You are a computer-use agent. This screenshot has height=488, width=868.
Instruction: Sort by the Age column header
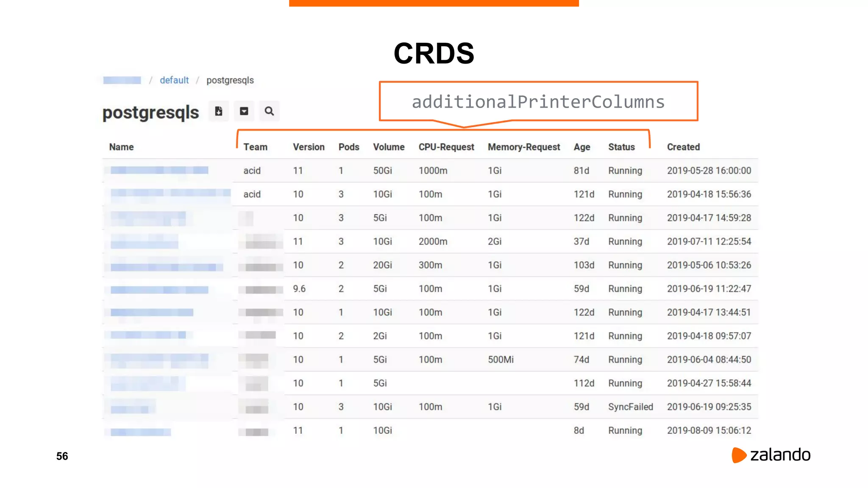582,147
